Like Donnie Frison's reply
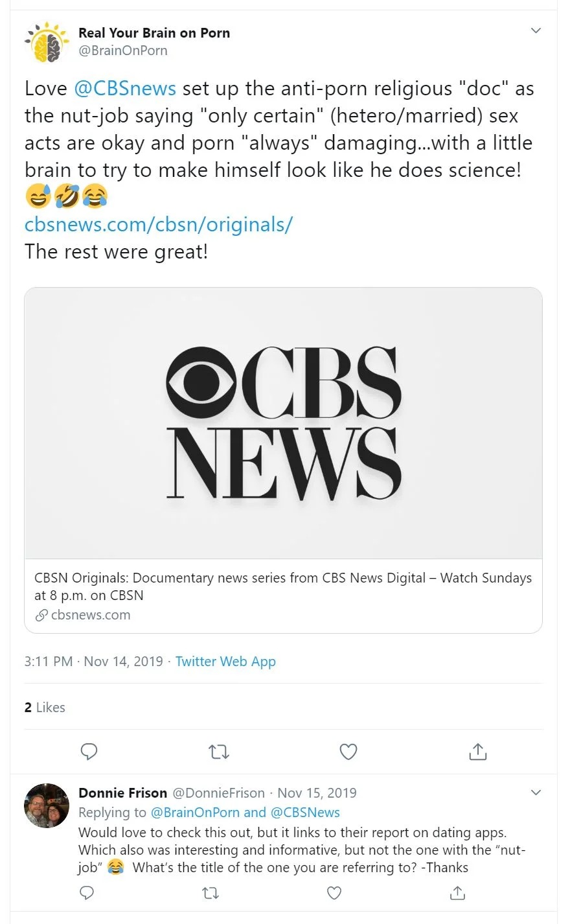 point(334,894)
